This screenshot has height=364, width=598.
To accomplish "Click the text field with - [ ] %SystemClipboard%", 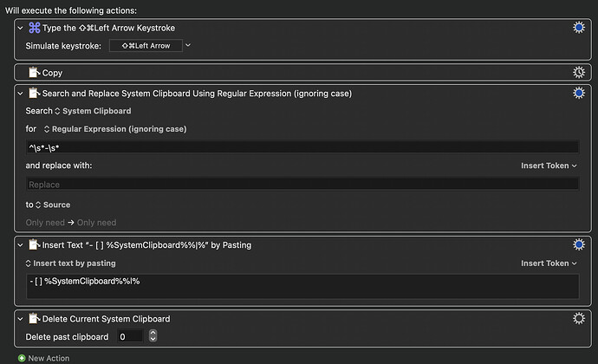I will pos(302,286).
